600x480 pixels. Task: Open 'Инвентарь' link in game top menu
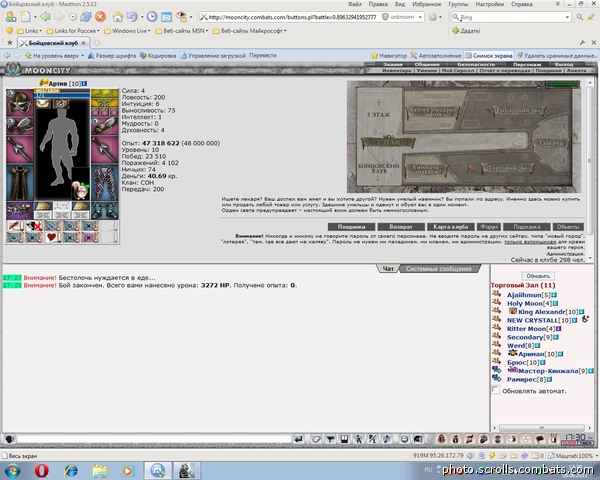(x=397, y=70)
